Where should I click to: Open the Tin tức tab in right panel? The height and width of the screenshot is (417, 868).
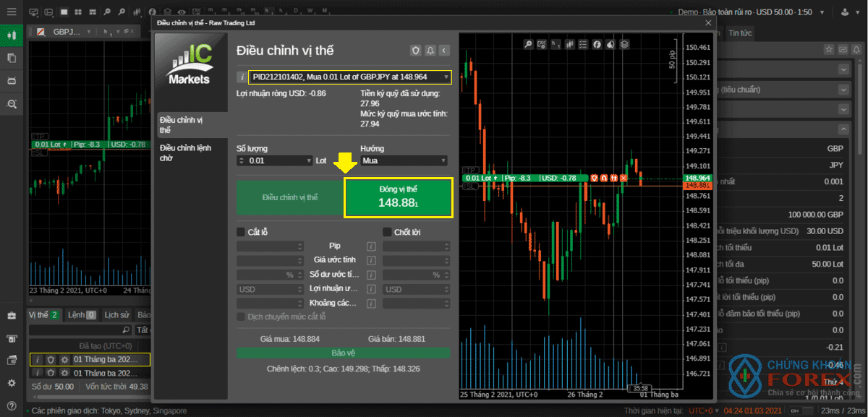coord(740,33)
